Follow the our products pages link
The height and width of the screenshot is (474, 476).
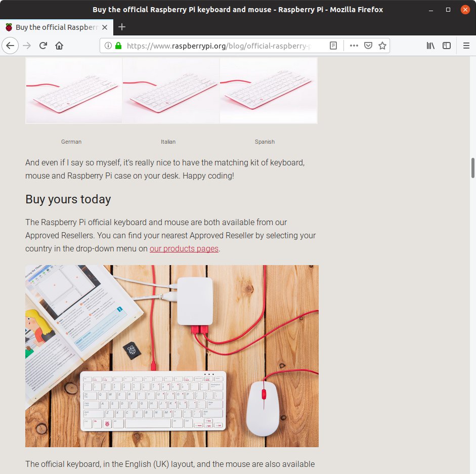pos(184,249)
